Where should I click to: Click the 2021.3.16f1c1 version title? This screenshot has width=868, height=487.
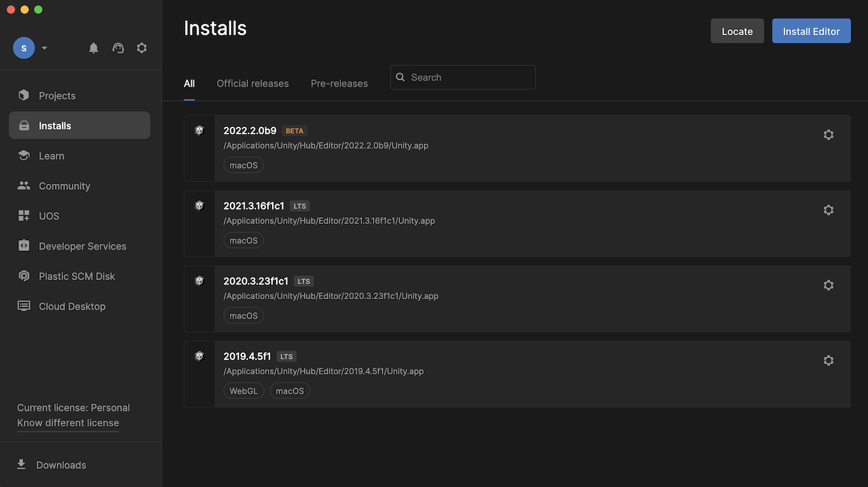pos(254,206)
